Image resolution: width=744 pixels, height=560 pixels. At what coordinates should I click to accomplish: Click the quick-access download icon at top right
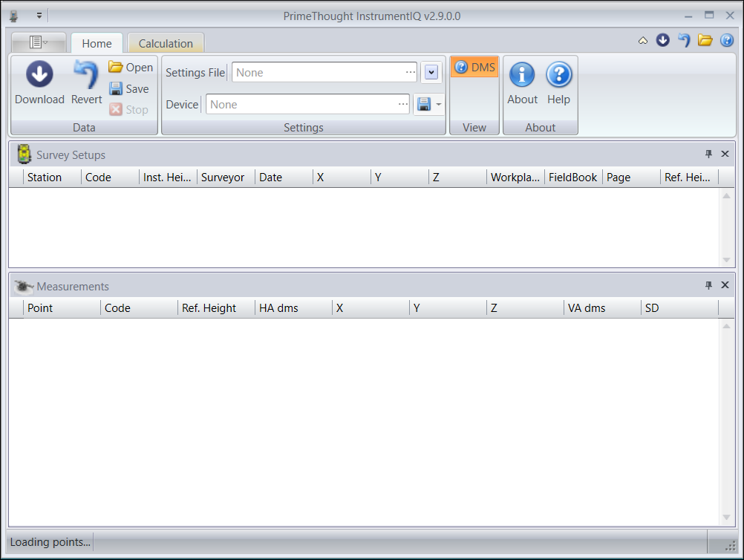tap(663, 40)
